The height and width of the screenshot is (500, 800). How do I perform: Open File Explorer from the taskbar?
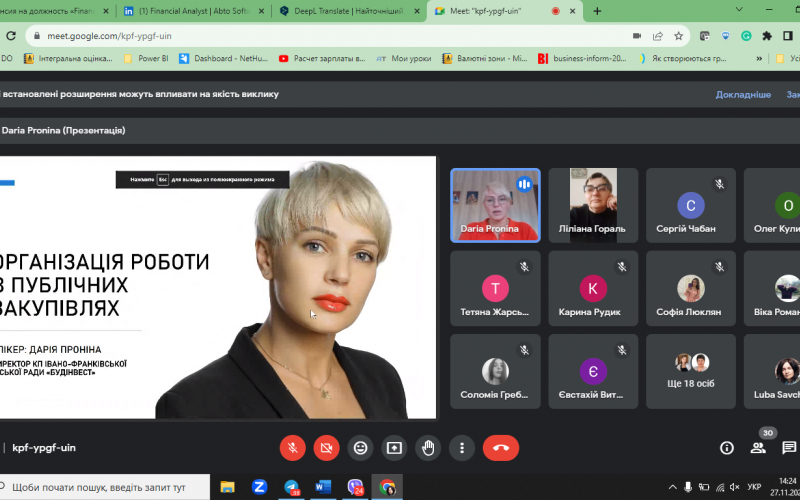[x=227, y=487]
